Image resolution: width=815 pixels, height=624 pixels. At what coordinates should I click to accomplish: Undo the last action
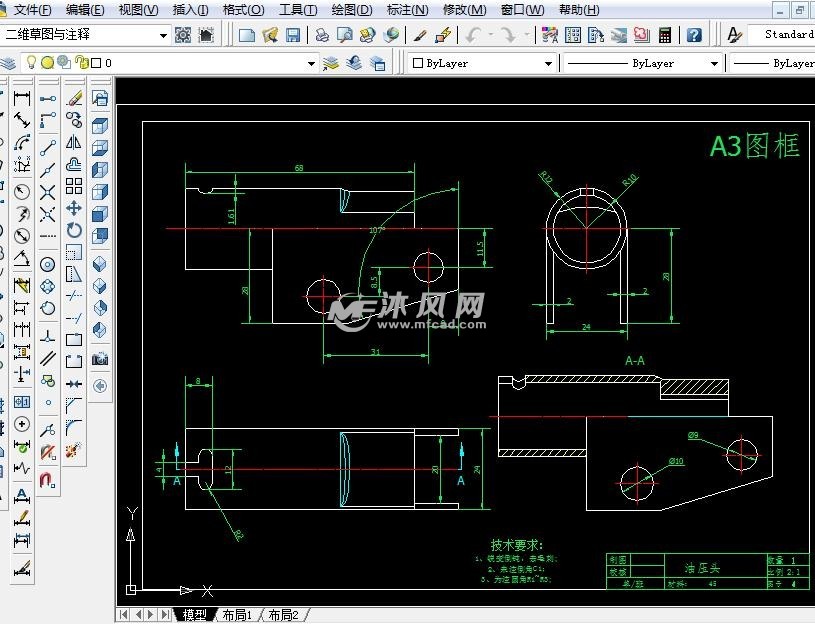point(473,34)
